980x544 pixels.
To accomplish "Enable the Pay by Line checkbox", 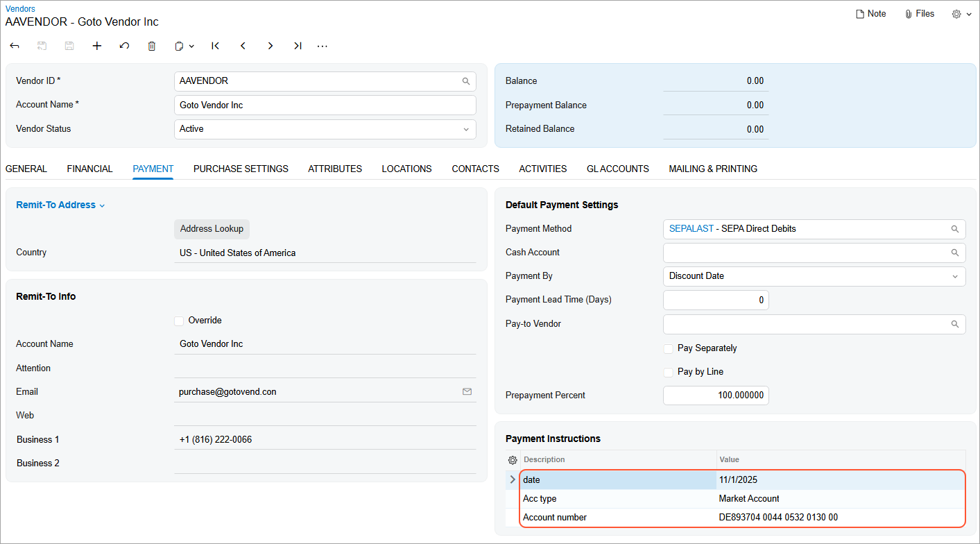I will (x=668, y=372).
